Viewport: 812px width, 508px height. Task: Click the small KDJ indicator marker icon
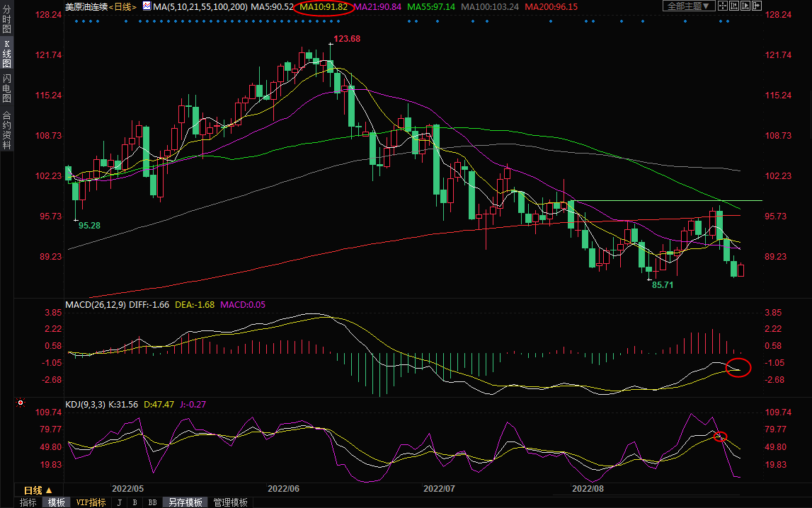pyautogui.click(x=21, y=404)
